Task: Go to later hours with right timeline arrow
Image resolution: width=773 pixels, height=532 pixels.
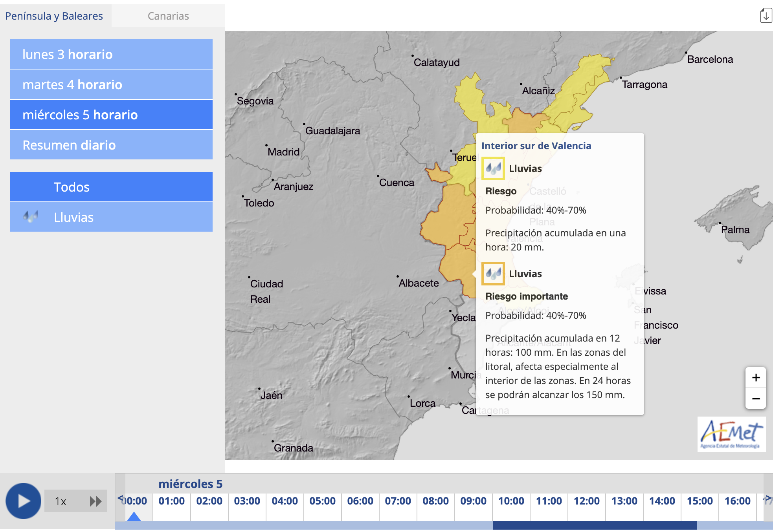Action: point(767,499)
